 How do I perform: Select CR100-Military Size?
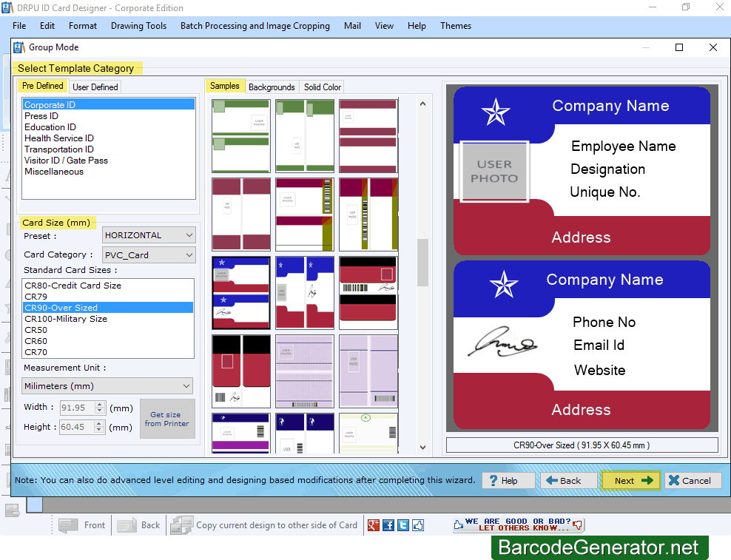(x=108, y=319)
